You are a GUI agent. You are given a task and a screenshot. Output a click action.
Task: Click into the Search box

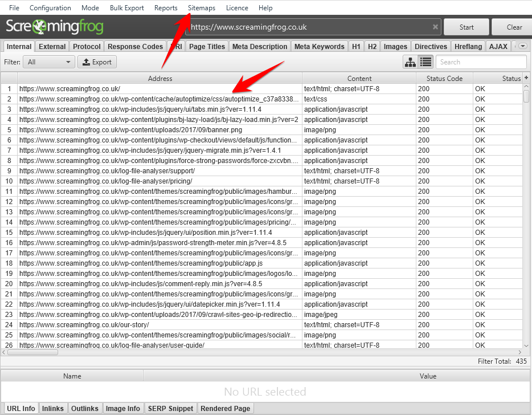point(481,62)
